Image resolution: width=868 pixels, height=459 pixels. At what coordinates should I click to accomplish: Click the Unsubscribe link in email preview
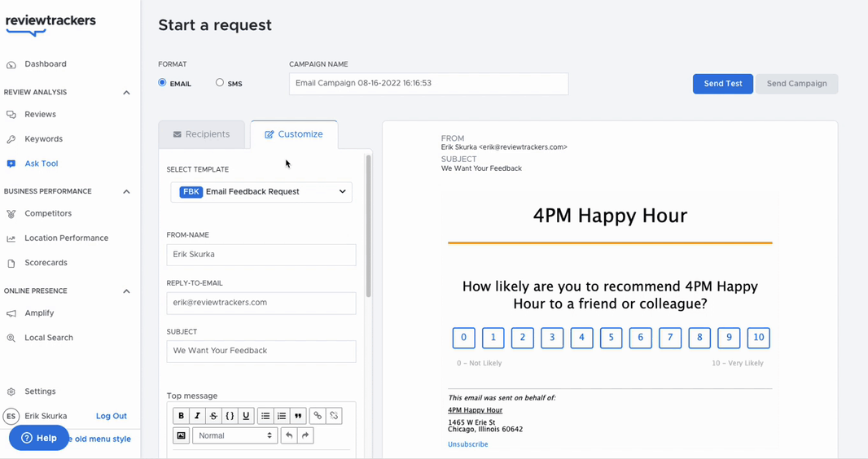(x=467, y=444)
